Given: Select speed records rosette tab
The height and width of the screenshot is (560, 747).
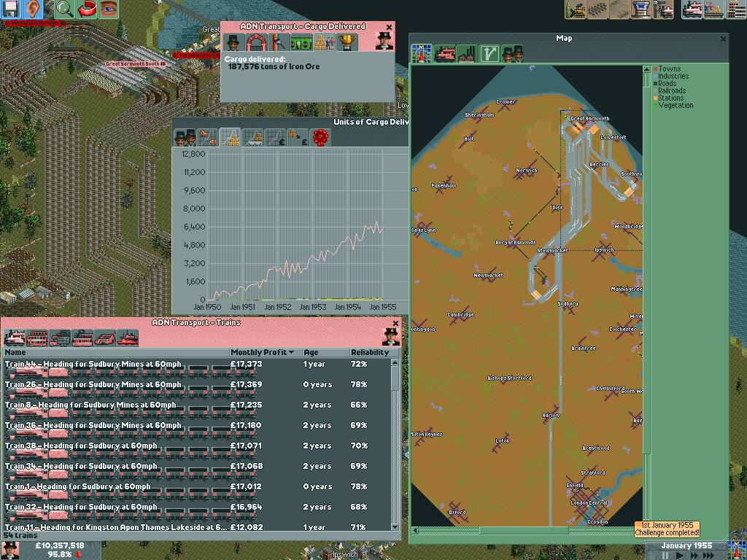Looking at the screenshot, I should pos(321,138).
